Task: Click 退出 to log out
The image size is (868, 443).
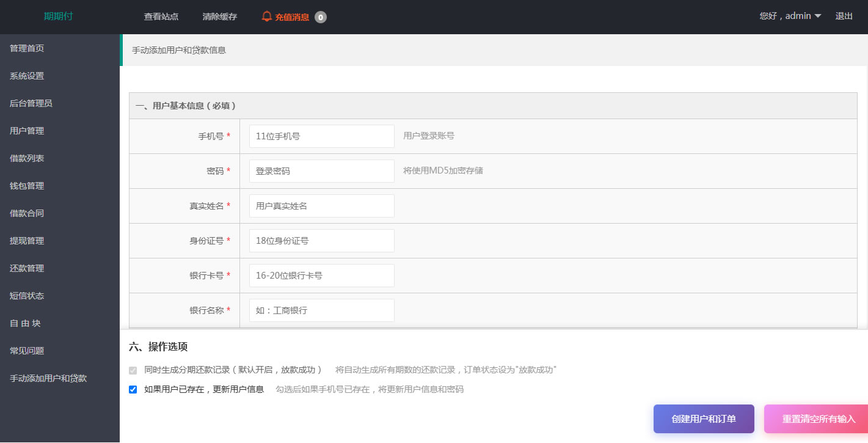Action: point(844,16)
